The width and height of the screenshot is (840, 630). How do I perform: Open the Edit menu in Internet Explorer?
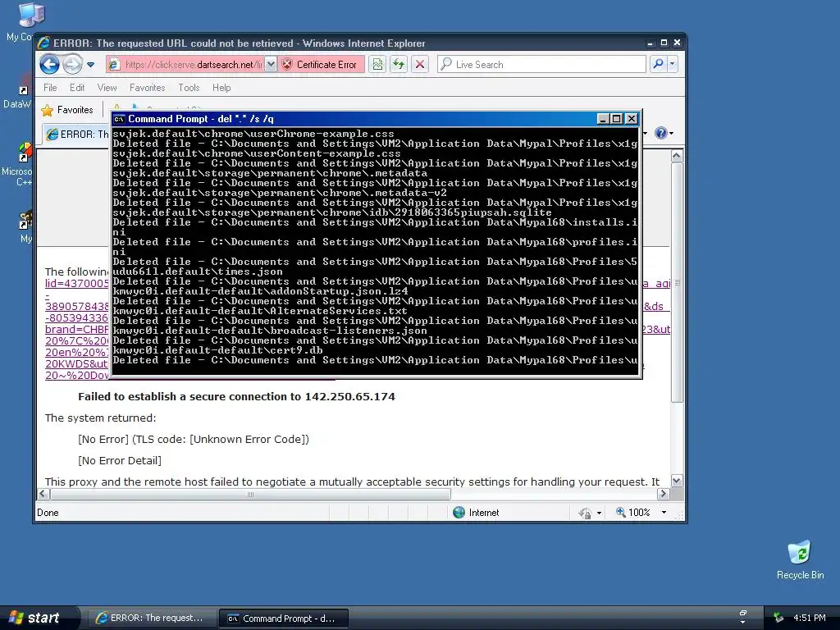[x=76, y=88]
